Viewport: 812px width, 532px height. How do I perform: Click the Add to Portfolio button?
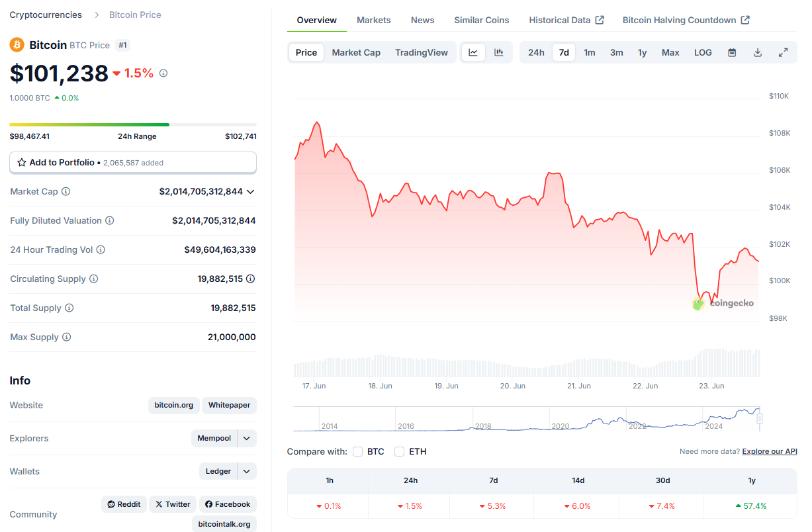pyautogui.click(x=133, y=162)
